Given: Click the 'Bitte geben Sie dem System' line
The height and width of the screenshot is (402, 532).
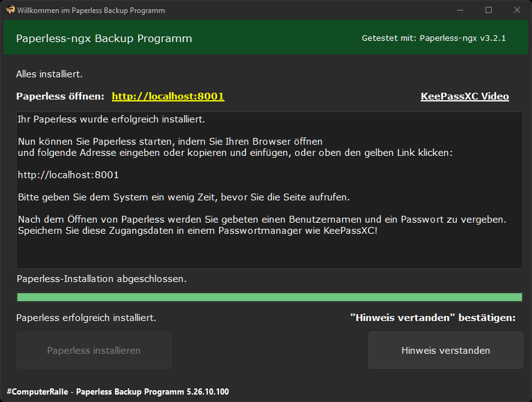Looking at the screenshot, I should point(184,197).
